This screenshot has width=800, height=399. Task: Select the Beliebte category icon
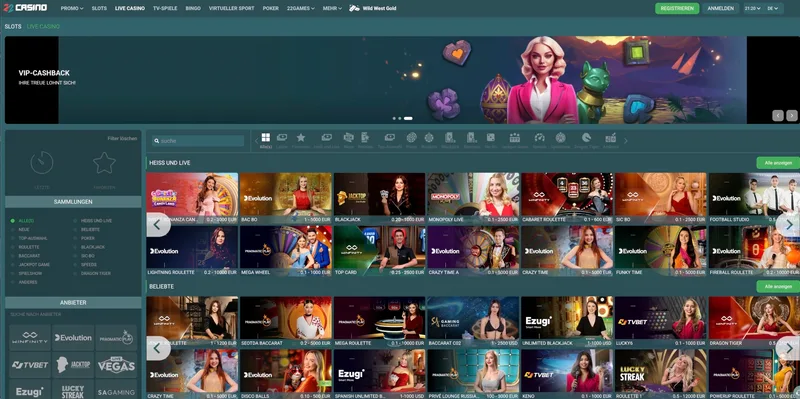tap(365, 137)
